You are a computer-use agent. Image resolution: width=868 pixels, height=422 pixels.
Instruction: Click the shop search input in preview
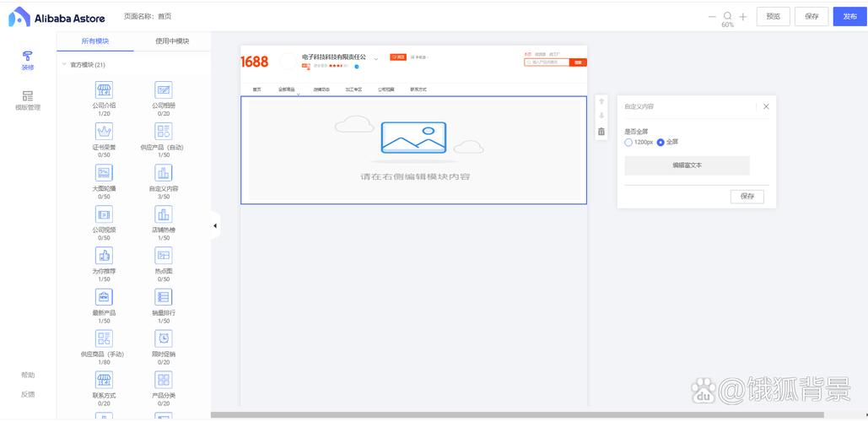point(547,62)
